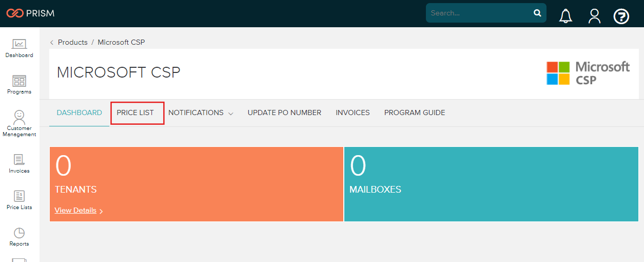
Task: Open the notifications bell icon
Action: 566,16
